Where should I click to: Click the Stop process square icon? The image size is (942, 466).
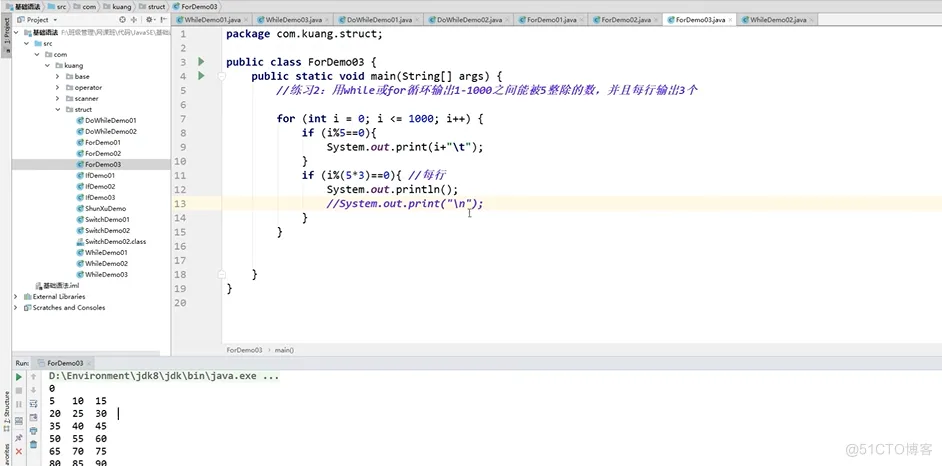[19, 391]
